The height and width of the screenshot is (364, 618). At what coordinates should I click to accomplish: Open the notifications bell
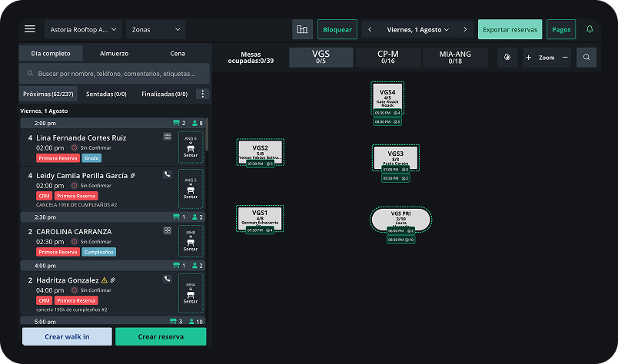tap(590, 29)
